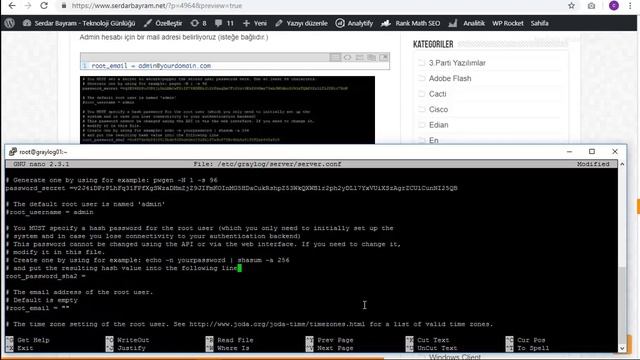
Task: Open the WP Rocket menu
Action: pyautogui.click(x=507, y=23)
